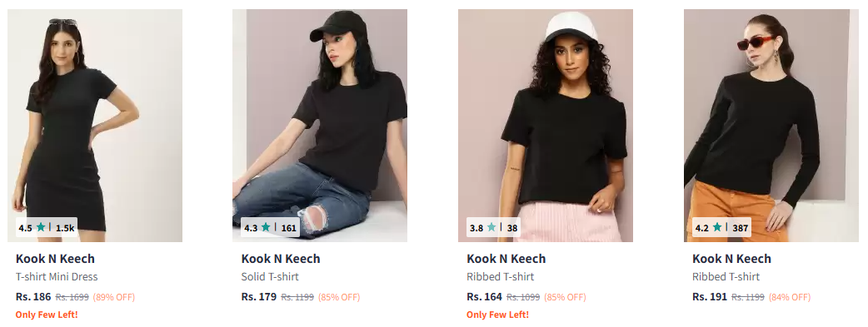The height and width of the screenshot is (327, 868).
Task: Click Kook N Keech brand above Mini Dress
Action: click(55, 259)
